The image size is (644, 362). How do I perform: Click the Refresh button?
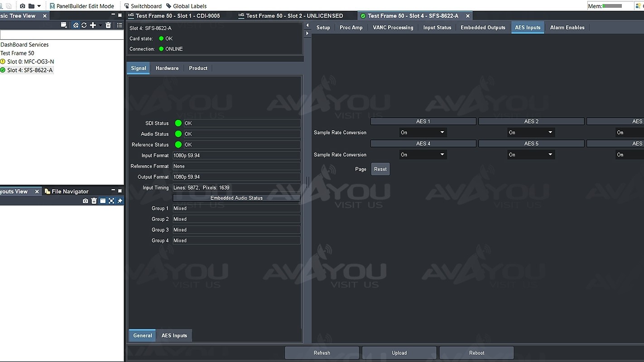[x=322, y=353]
